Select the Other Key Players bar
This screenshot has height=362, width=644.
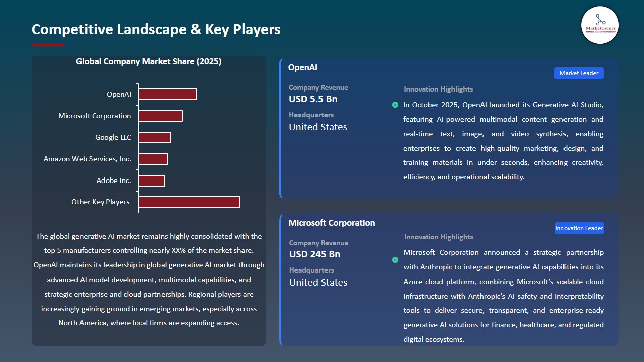[189, 202]
